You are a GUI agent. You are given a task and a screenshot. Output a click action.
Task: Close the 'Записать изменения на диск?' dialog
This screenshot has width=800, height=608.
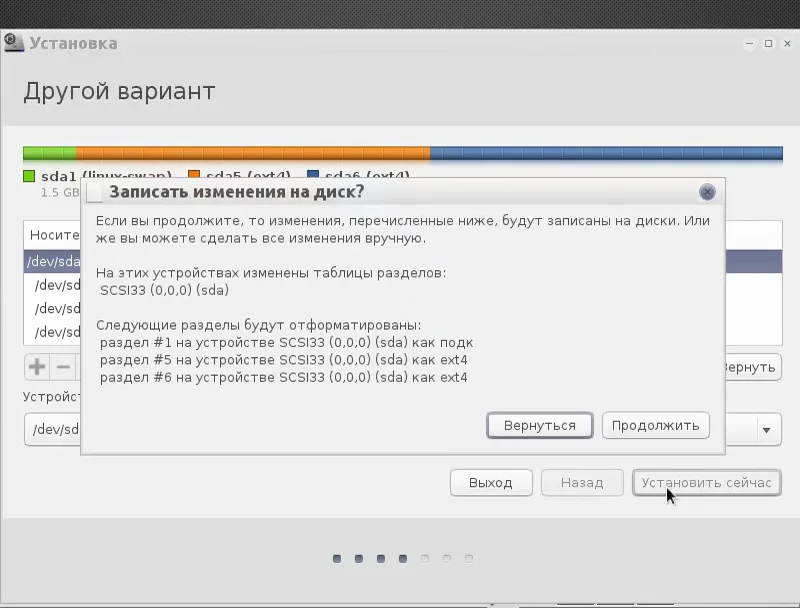click(707, 192)
